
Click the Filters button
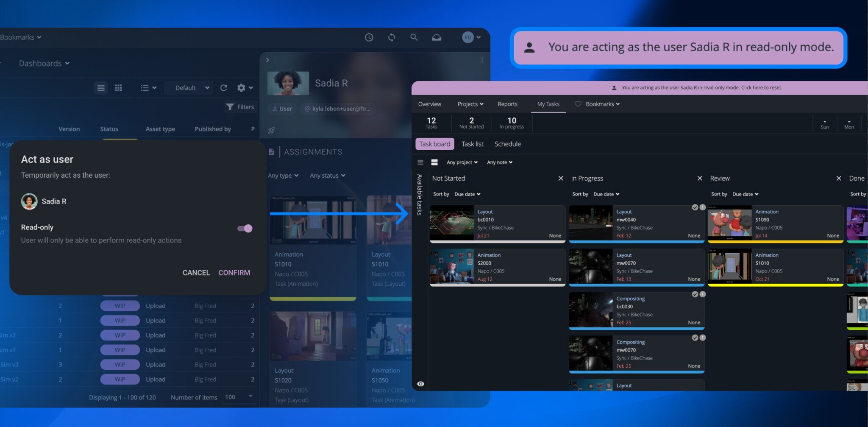coord(240,107)
